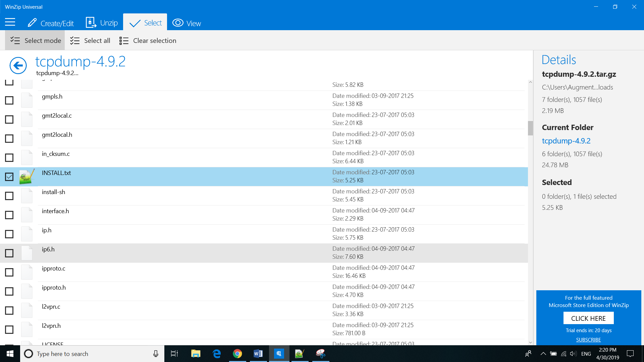Screen dimensions: 644x362
Task: Switch to the Unzip tab
Action: [102, 23]
